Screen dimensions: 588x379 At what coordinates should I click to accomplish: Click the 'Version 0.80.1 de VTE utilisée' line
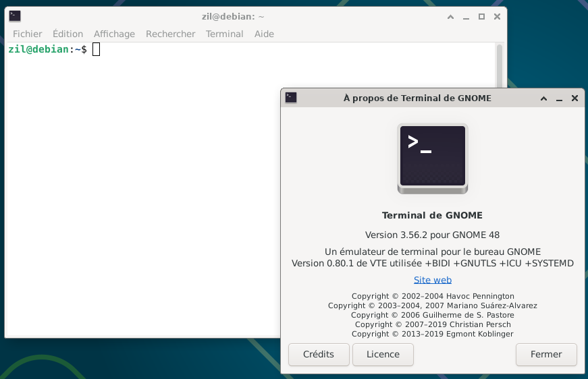(x=433, y=263)
